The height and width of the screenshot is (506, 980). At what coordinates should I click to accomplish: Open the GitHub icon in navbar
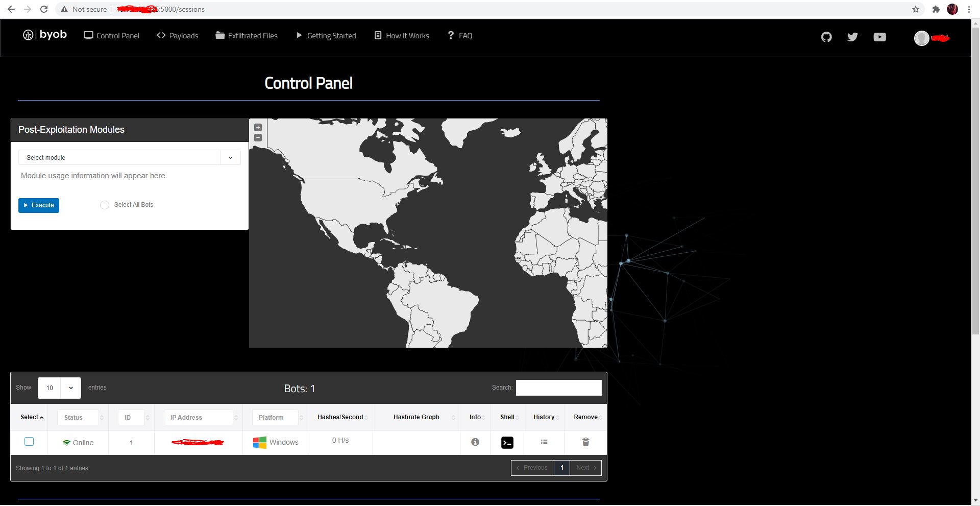826,36
